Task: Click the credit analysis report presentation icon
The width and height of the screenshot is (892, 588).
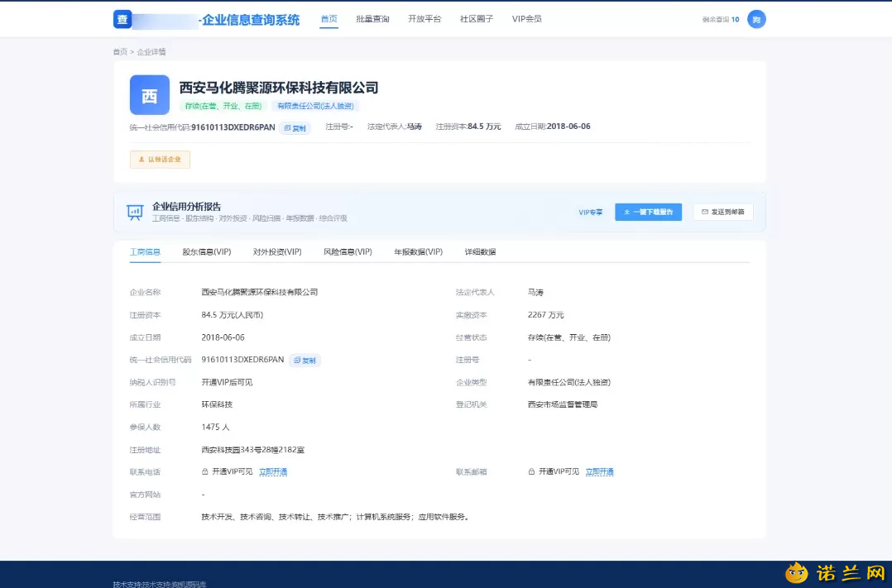Action: [x=135, y=212]
